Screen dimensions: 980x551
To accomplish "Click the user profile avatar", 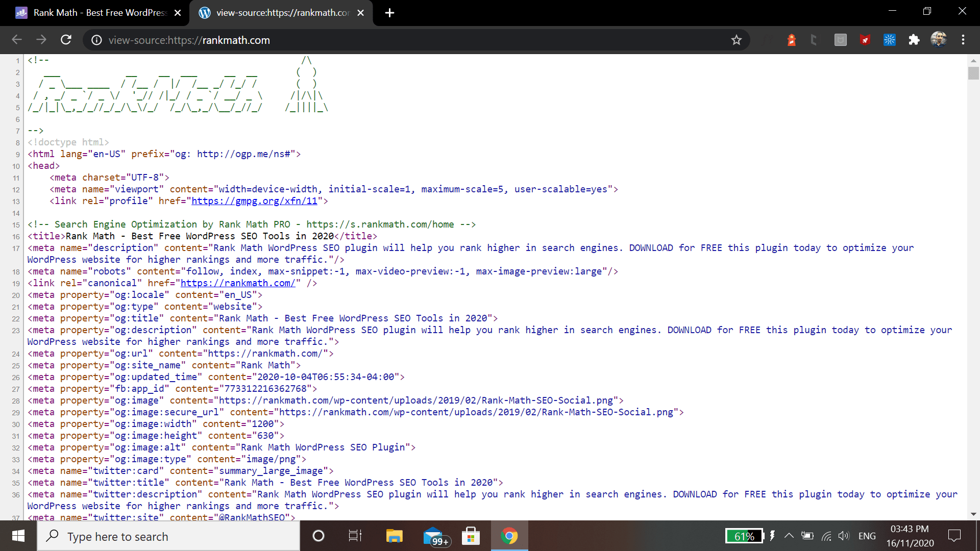I will point(938,39).
